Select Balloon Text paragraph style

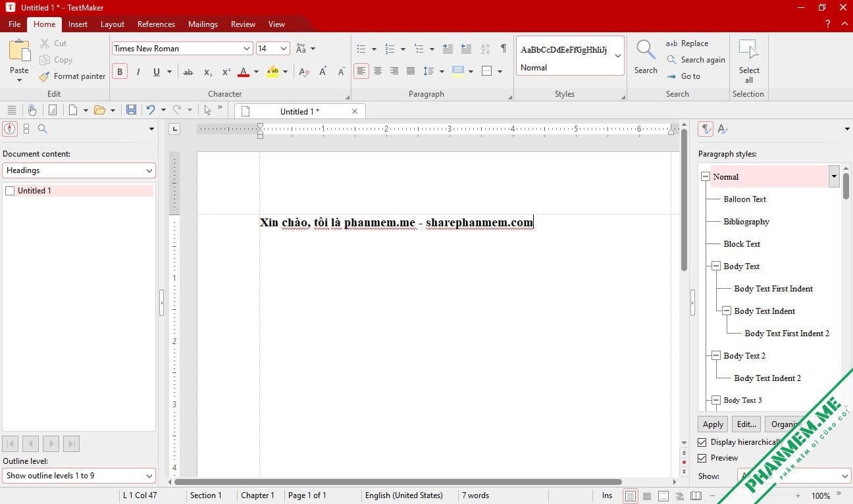745,199
